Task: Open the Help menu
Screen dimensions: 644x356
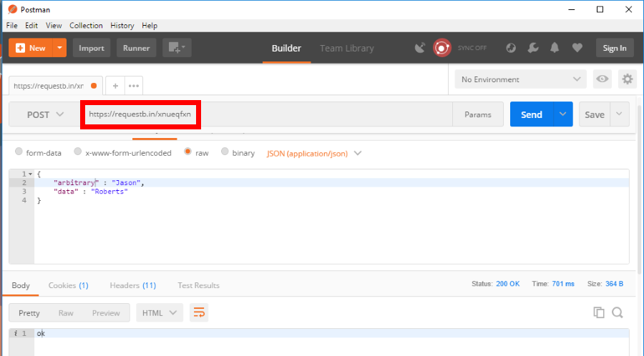Action: click(150, 26)
